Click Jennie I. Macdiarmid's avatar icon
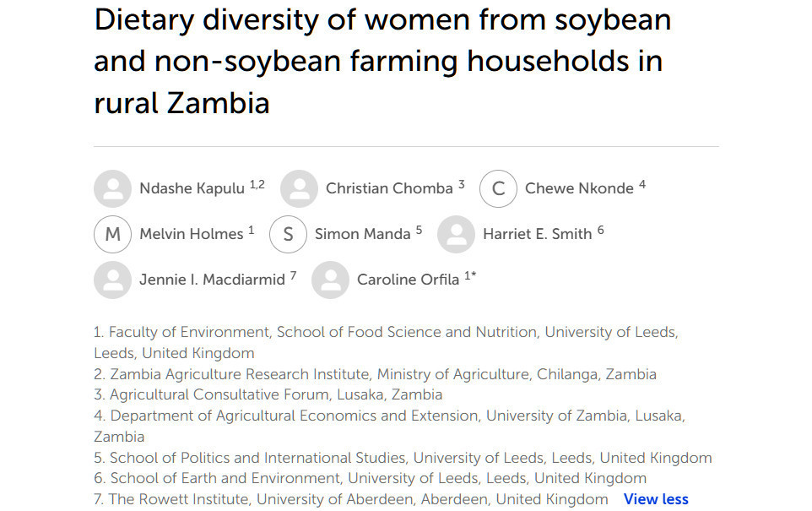 click(112, 280)
